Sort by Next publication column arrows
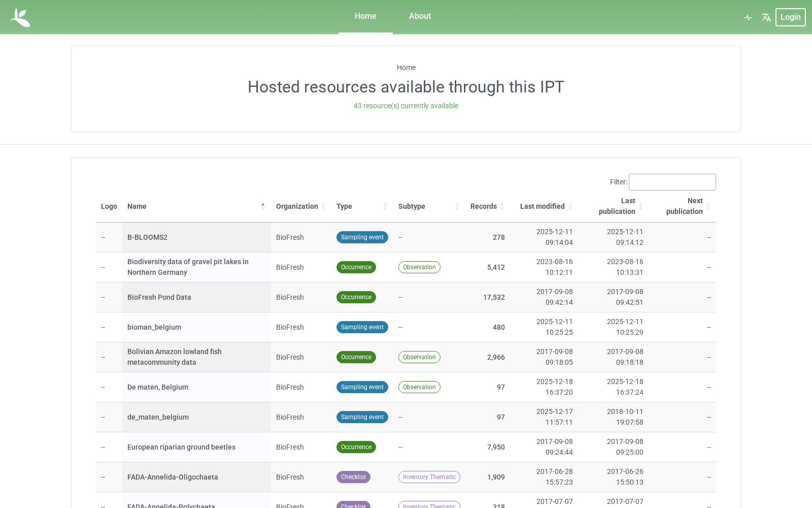 click(x=708, y=206)
